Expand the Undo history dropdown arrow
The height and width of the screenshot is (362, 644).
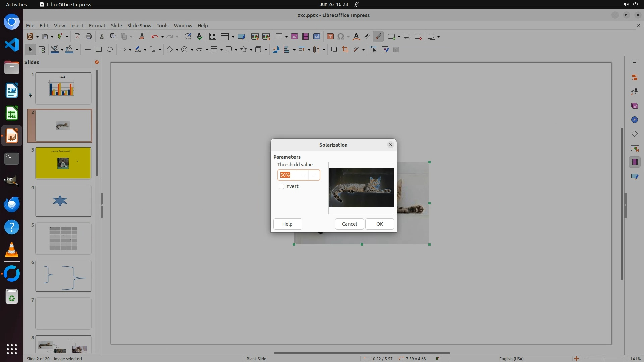(162, 37)
